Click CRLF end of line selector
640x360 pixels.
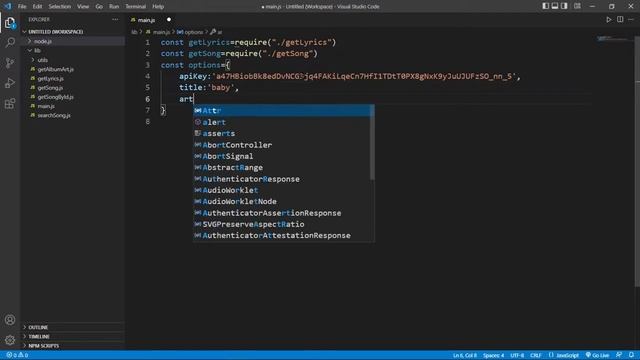pyautogui.click(x=536, y=356)
